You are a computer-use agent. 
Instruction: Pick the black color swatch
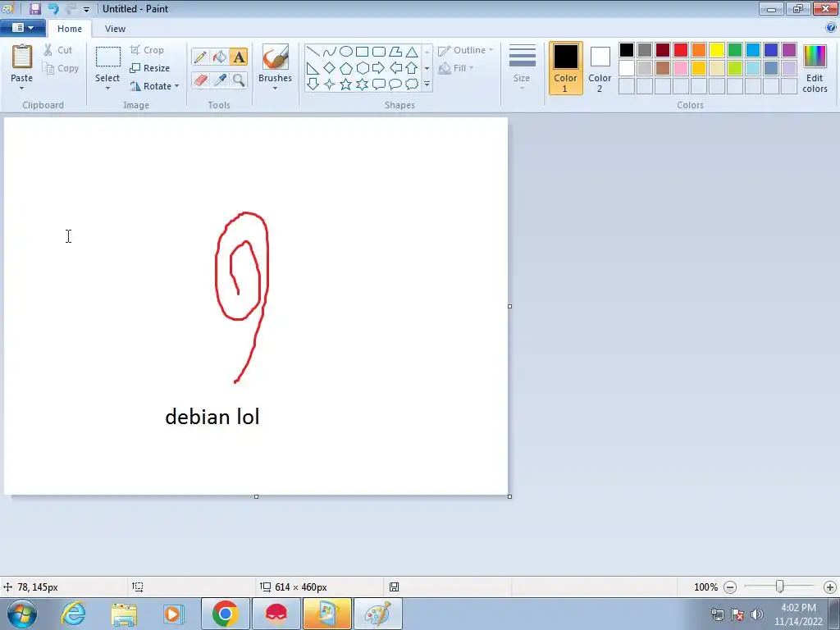point(627,50)
